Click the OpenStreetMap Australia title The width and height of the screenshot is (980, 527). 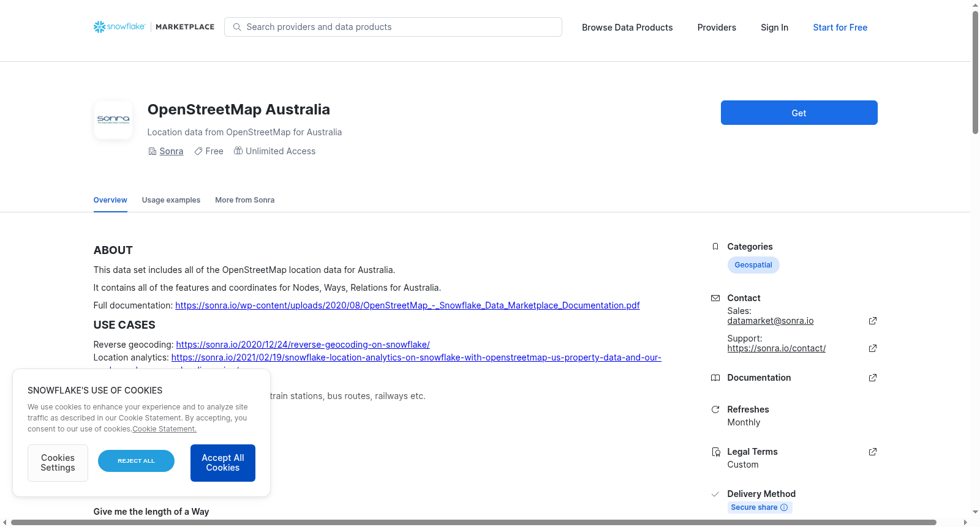point(238,110)
